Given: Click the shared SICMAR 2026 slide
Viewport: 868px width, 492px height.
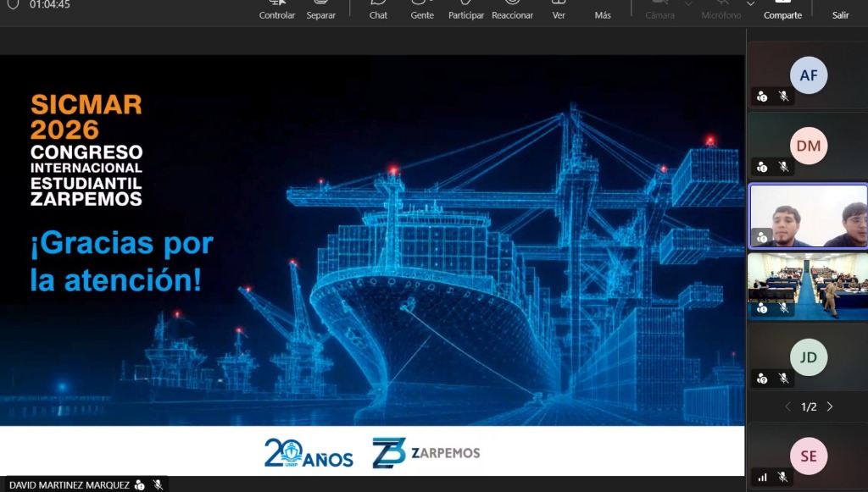Looking at the screenshot, I should (372, 265).
